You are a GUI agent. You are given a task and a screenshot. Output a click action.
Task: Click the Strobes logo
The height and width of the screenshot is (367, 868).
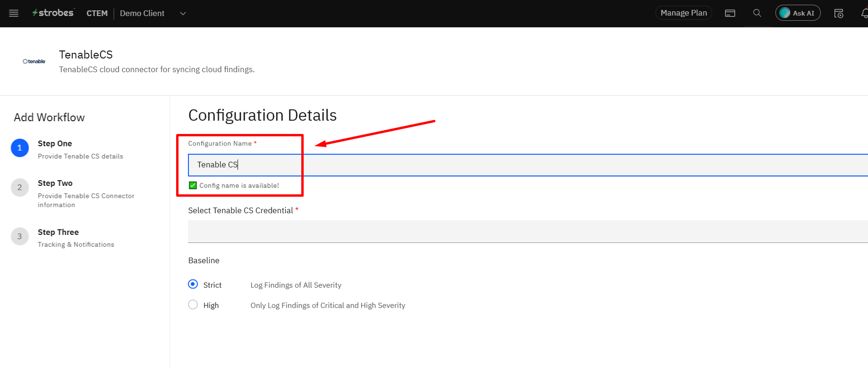coord(53,13)
